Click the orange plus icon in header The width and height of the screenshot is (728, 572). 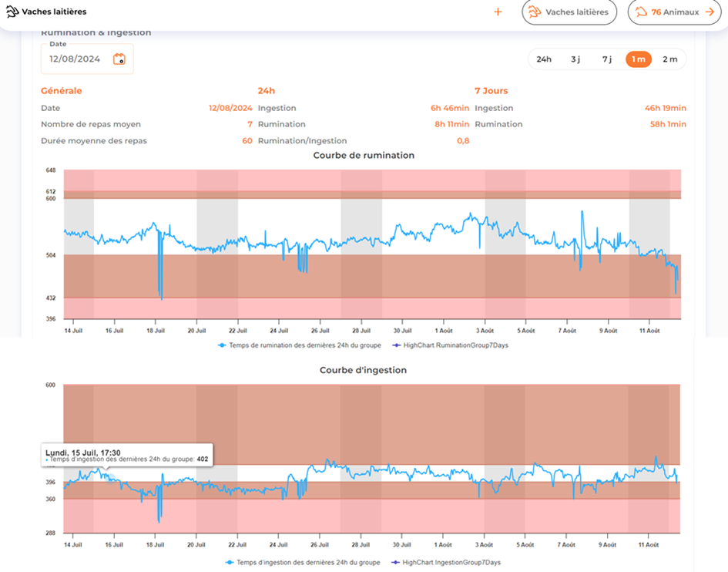[x=498, y=12]
